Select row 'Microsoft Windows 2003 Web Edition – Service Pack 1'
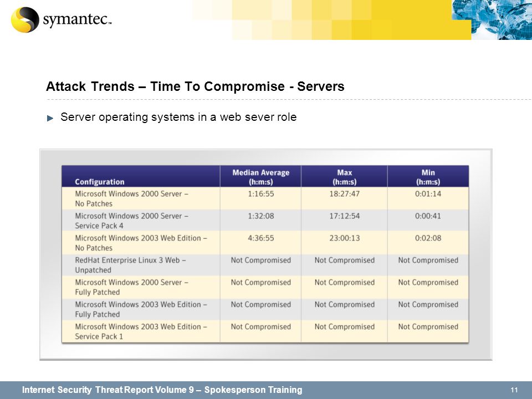Image resolution: width=532 pixels, height=399 pixels. point(265,331)
